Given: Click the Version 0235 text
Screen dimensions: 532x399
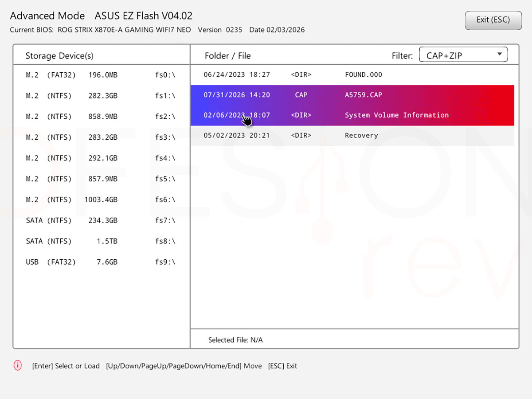Looking at the screenshot, I should point(220,30).
